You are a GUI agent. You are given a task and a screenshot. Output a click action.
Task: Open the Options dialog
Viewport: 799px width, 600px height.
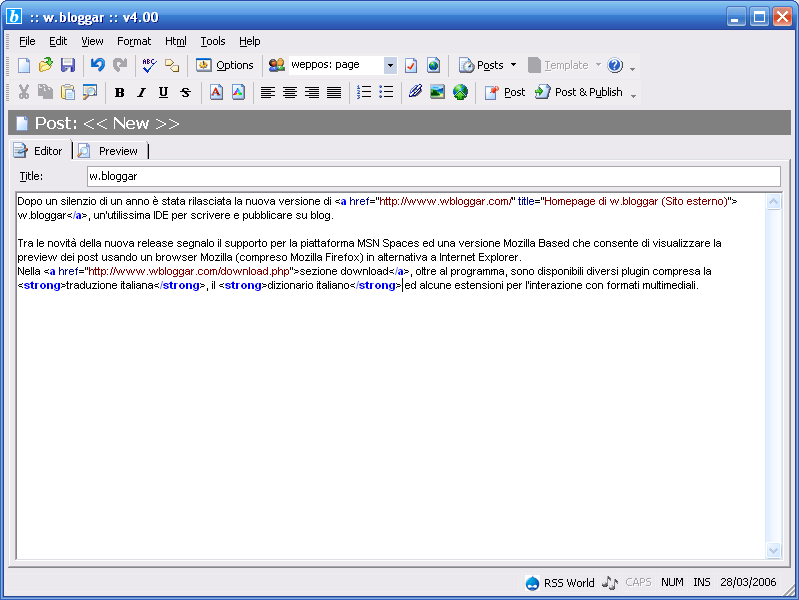[x=225, y=65]
